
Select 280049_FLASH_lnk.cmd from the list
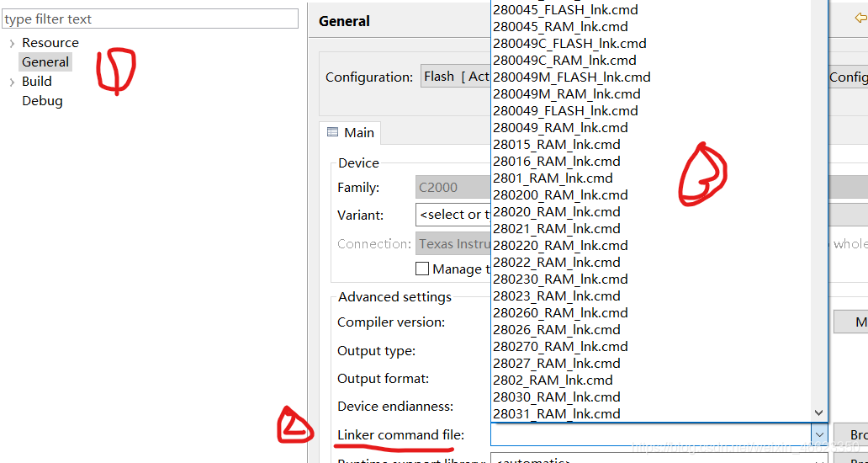565,111
